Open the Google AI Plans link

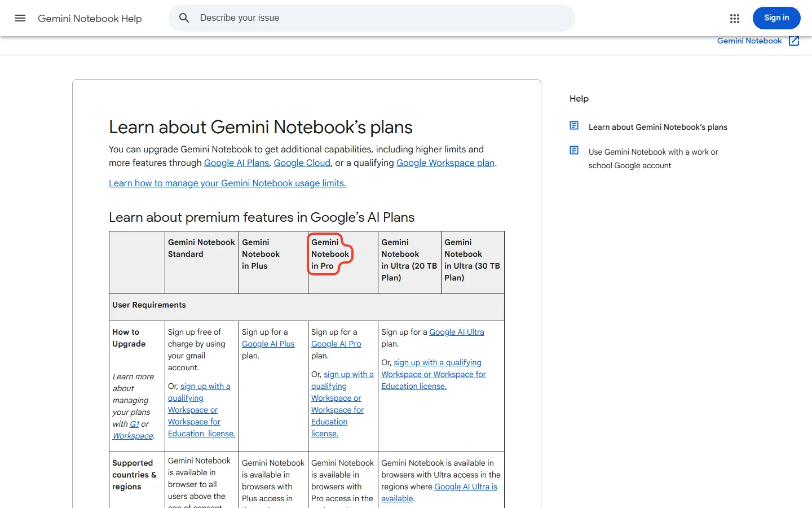coord(237,163)
